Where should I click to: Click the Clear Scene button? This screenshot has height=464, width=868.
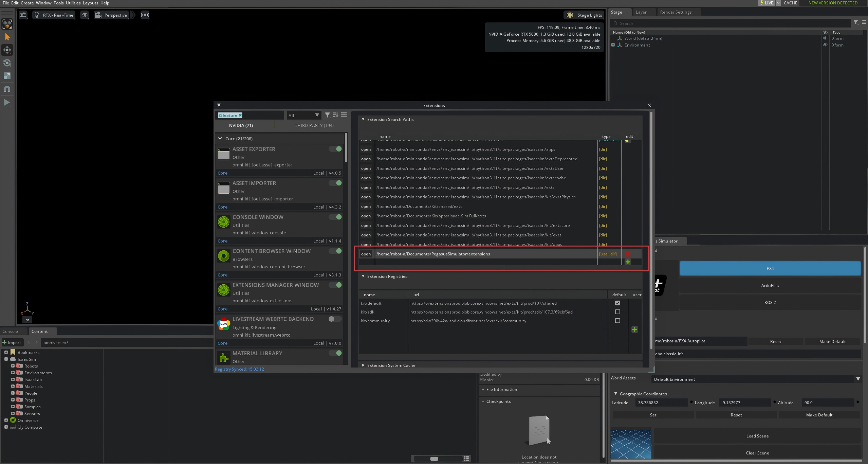tap(757, 453)
